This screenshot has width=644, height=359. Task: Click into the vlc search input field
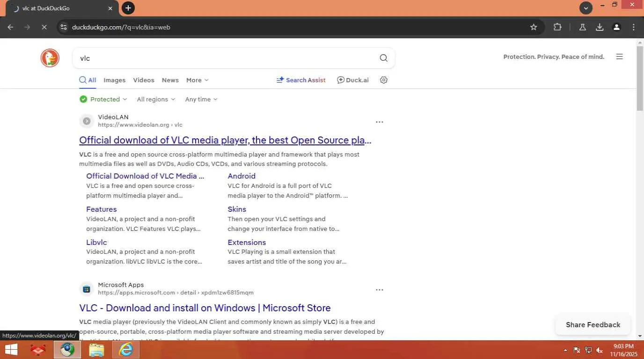(x=225, y=58)
